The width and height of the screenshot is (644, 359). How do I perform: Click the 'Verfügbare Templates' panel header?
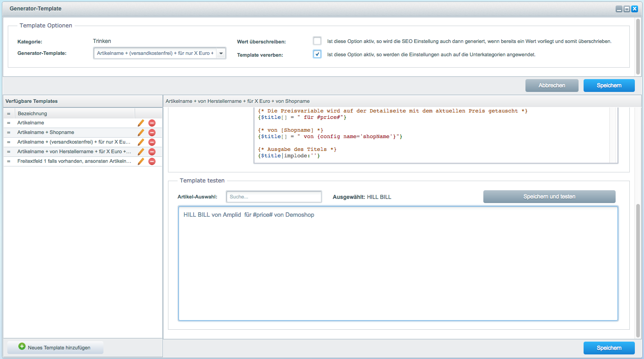pos(83,101)
